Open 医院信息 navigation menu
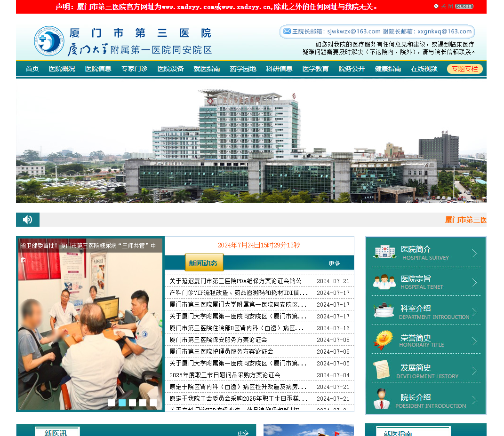 98,69
